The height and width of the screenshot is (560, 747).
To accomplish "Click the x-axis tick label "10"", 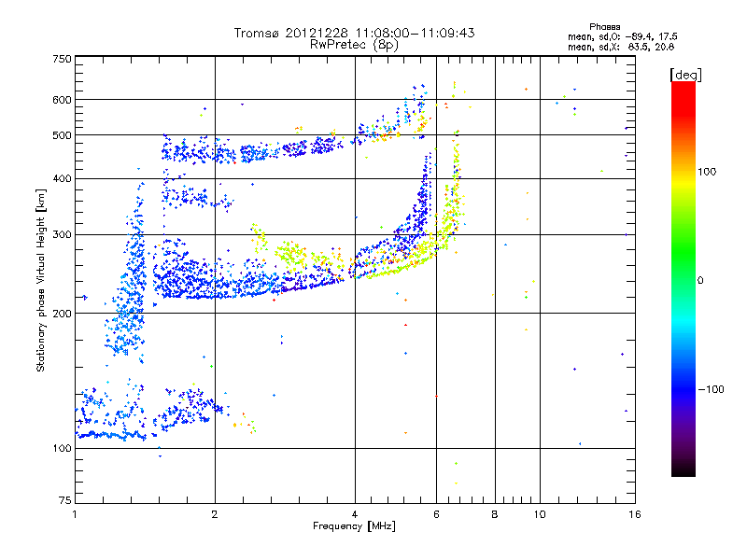I will (x=540, y=514).
